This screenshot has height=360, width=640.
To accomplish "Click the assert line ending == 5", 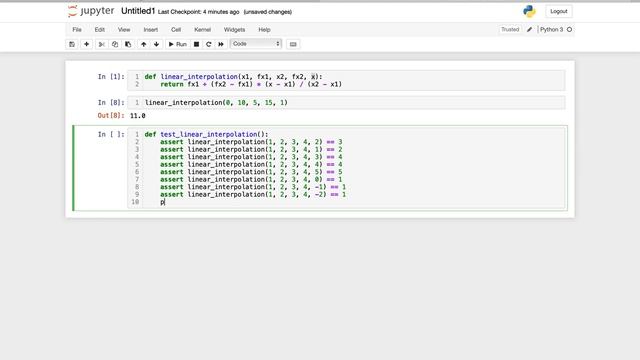I will pos(251,172).
